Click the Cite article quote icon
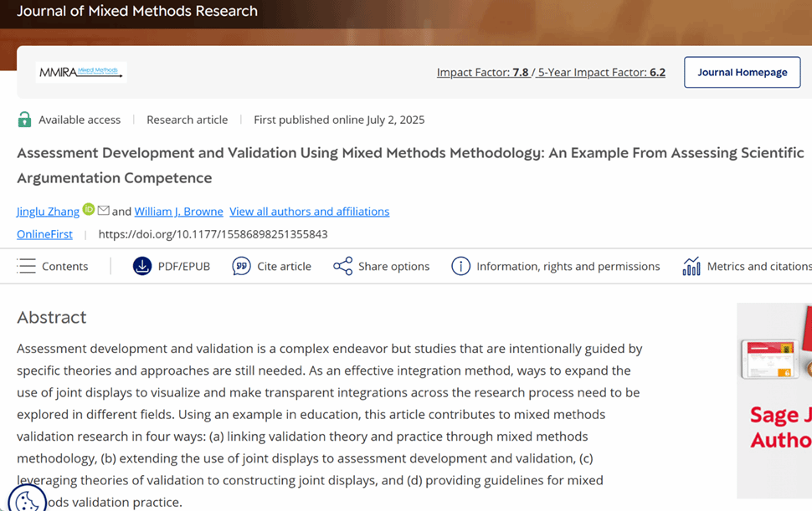Viewport: 812px width, 511px height. click(x=241, y=266)
